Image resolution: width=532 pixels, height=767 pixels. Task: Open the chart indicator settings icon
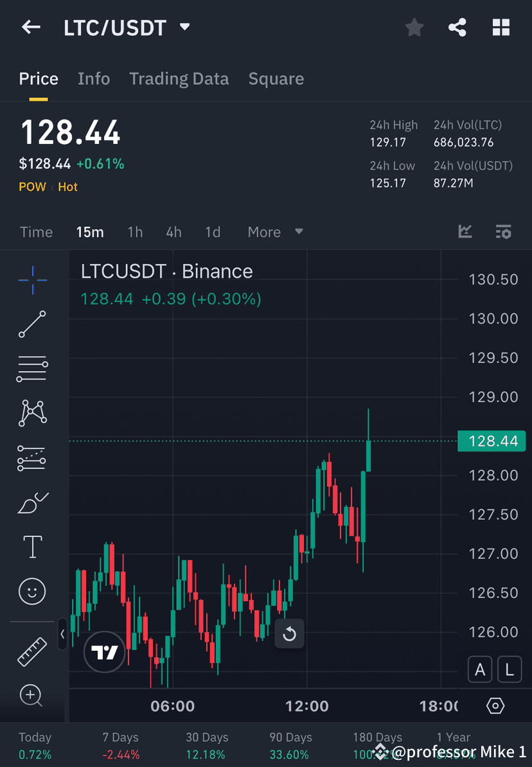tap(465, 232)
